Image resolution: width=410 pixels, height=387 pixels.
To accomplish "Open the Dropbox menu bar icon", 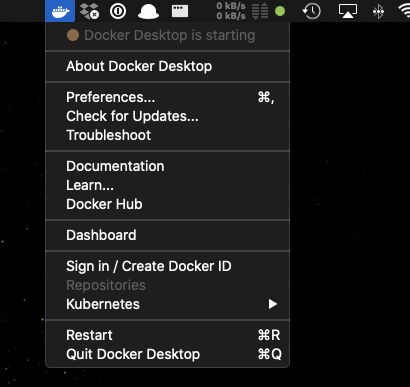I will click(x=89, y=11).
